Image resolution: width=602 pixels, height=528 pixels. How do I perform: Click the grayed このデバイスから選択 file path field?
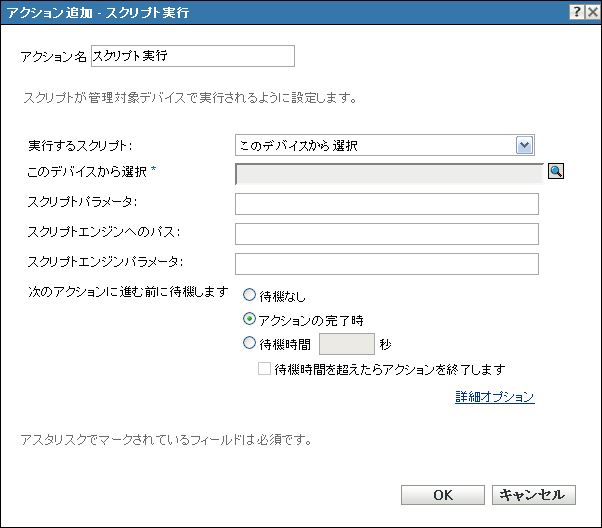tap(389, 174)
